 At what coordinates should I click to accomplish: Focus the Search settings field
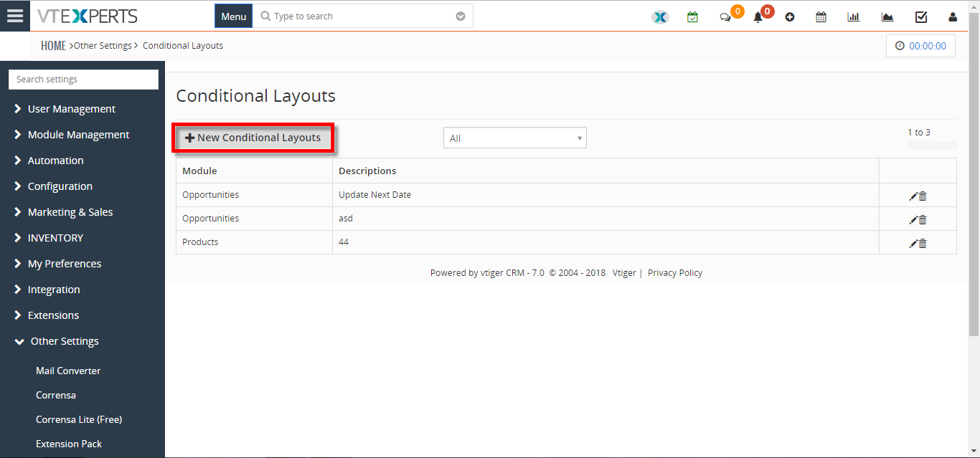click(83, 80)
